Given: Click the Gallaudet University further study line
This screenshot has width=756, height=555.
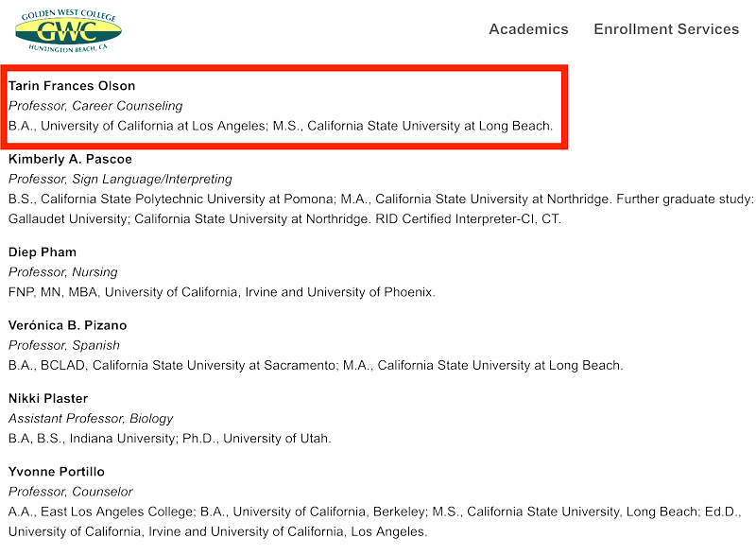Looking at the screenshot, I should click(x=284, y=218).
